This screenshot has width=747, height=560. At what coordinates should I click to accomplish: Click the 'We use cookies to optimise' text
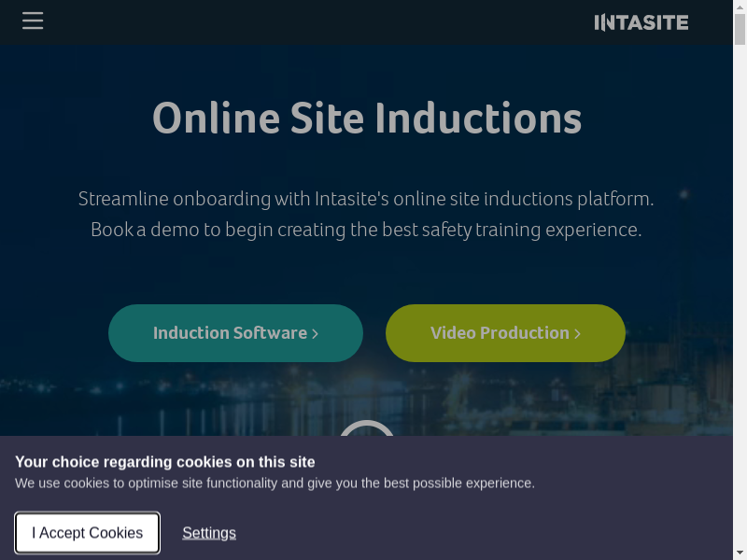pos(275,483)
